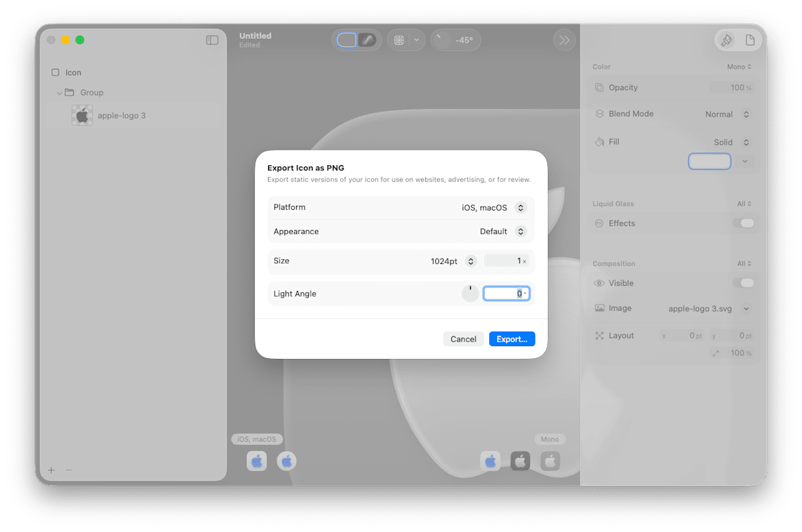Click the Layout arrows icon
802x532 pixels.
pyautogui.click(x=599, y=336)
